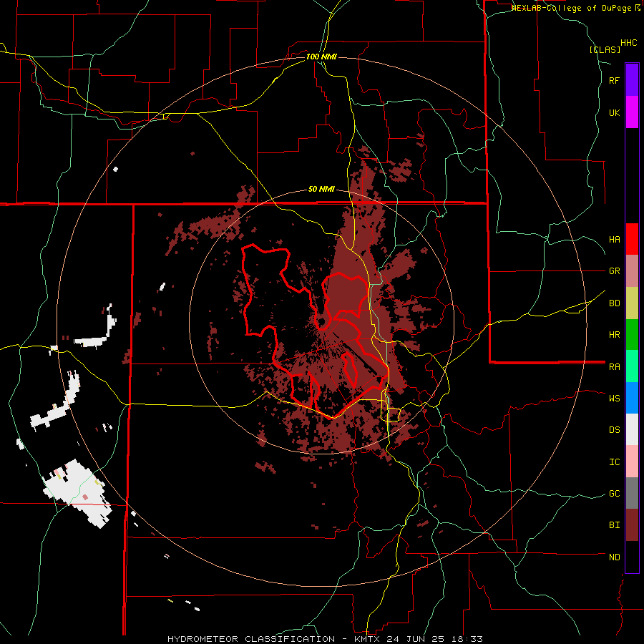Viewport: 644px width, 644px height.
Task: Select the GR pink-brown legend swatch
Action: click(632, 271)
